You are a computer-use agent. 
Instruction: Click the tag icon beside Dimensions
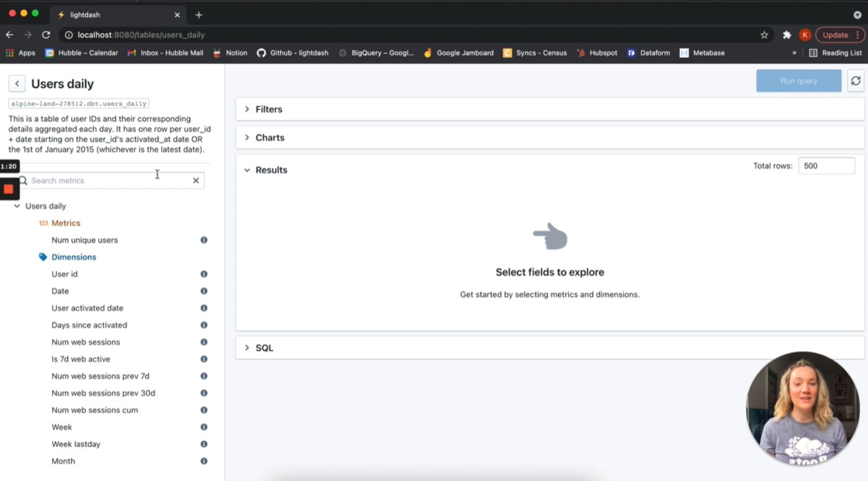[43, 257]
